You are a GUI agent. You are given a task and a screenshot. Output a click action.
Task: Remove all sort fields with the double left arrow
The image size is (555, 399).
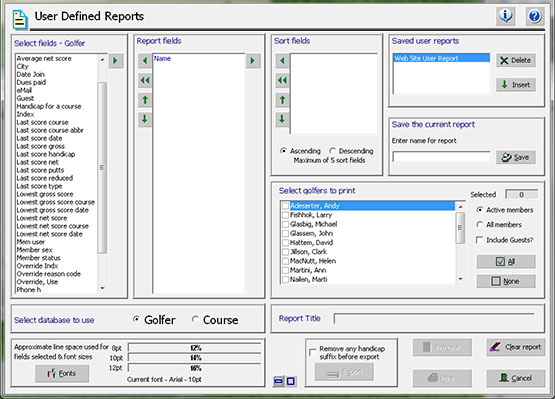pos(282,80)
